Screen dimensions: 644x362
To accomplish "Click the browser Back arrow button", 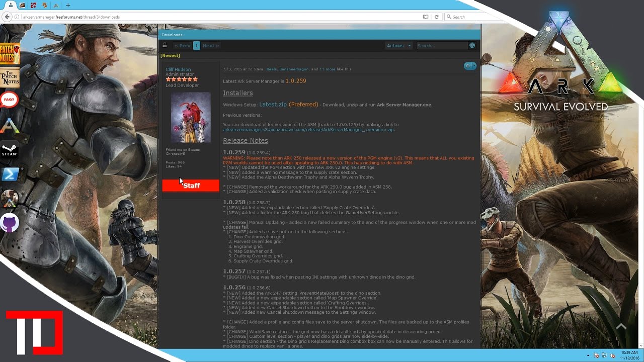I will tap(7, 17).
